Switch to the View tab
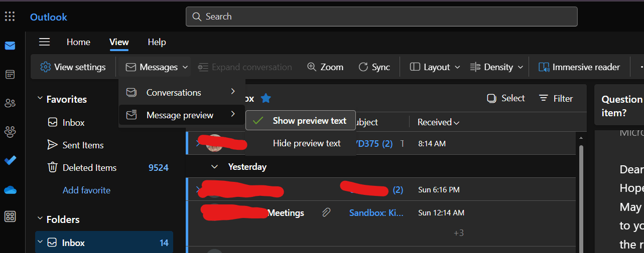644x253 pixels. pyautogui.click(x=119, y=42)
